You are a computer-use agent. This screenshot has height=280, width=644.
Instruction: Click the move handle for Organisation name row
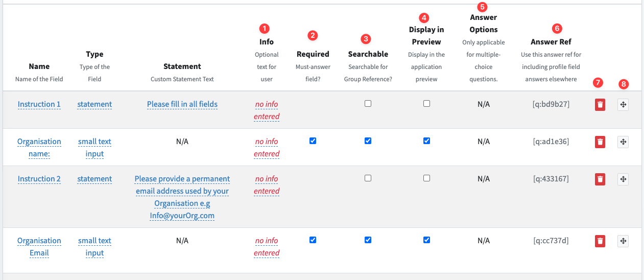click(x=623, y=142)
